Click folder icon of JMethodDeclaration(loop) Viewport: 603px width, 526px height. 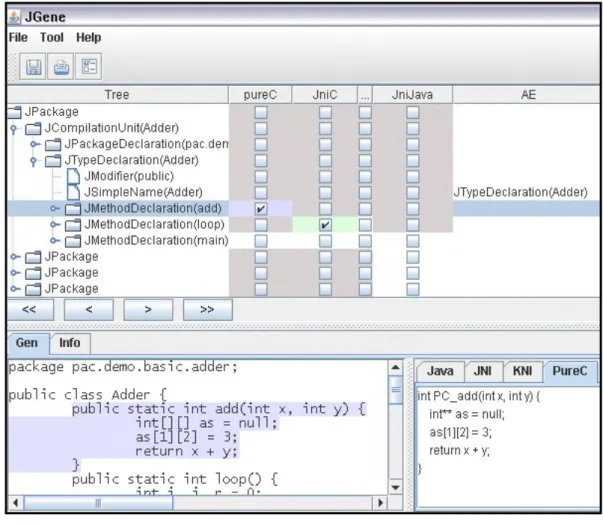pos(73,225)
